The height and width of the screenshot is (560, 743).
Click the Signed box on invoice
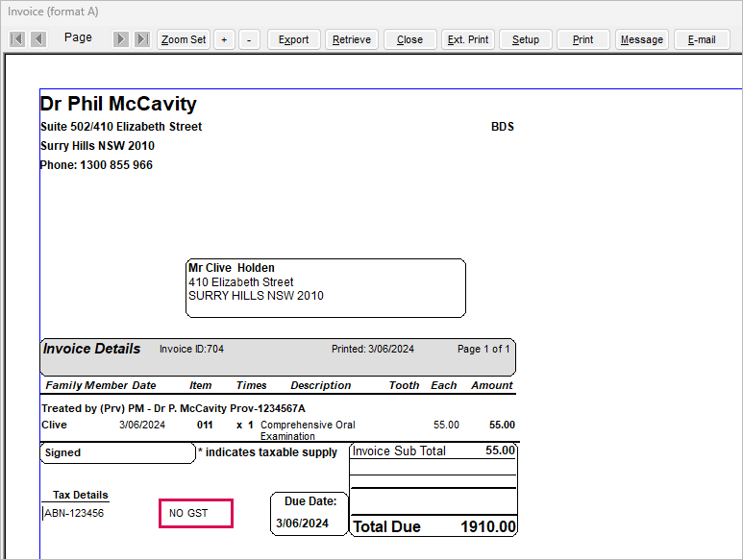[117, 452]
